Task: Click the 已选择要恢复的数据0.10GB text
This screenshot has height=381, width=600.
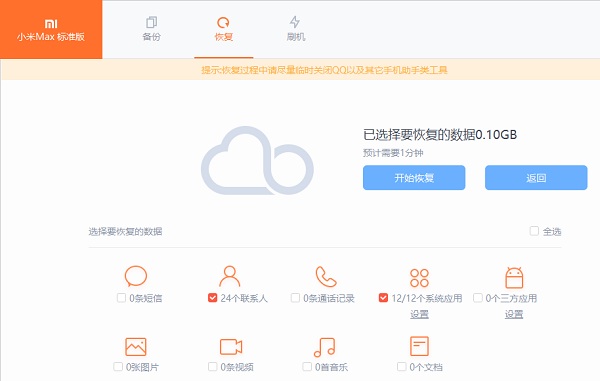Action: click(x=440, y=135)
